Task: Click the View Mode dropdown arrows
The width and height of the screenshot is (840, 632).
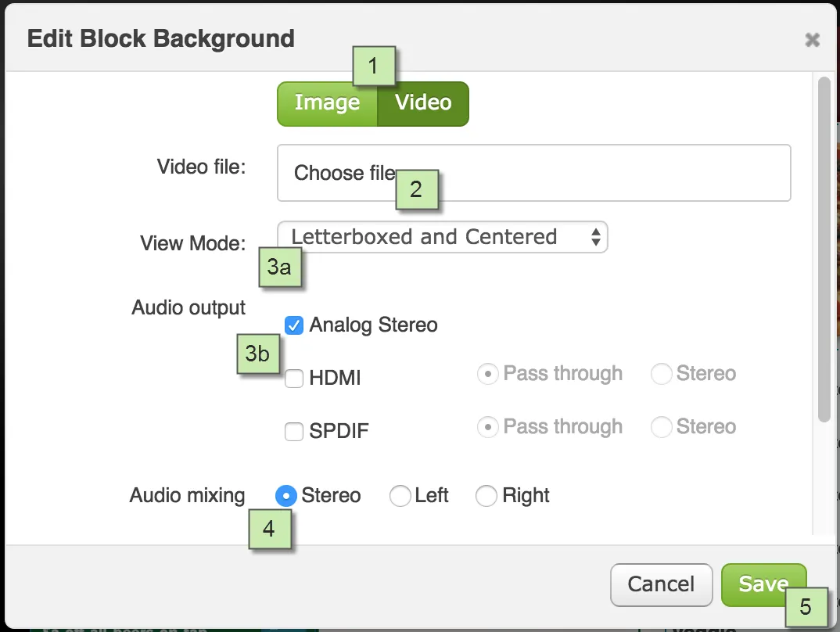Action: 595,237
